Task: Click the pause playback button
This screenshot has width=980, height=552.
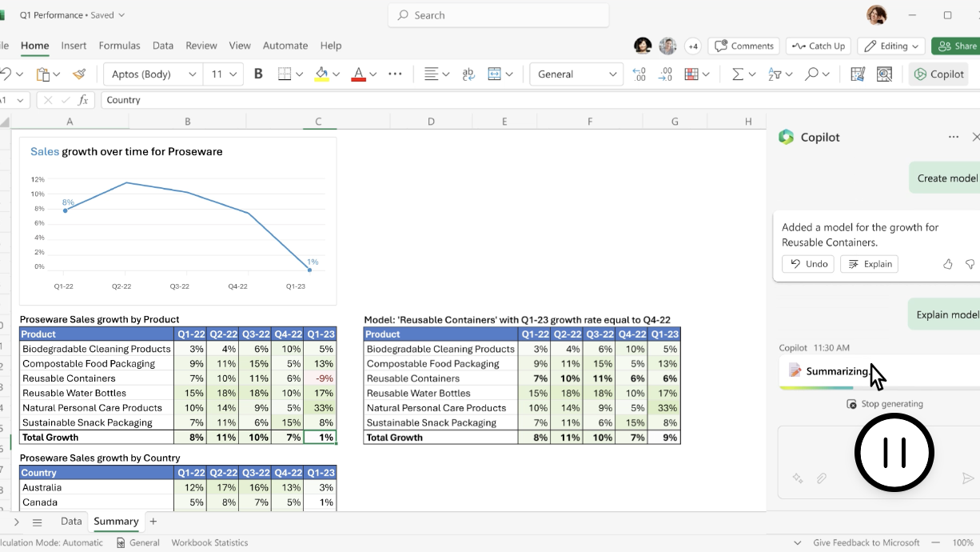Action: click(x=894, y=453)
